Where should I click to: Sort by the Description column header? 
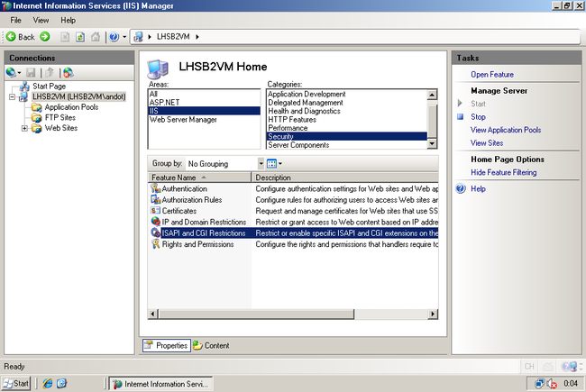pyautogui.click(x=345, y=178)
